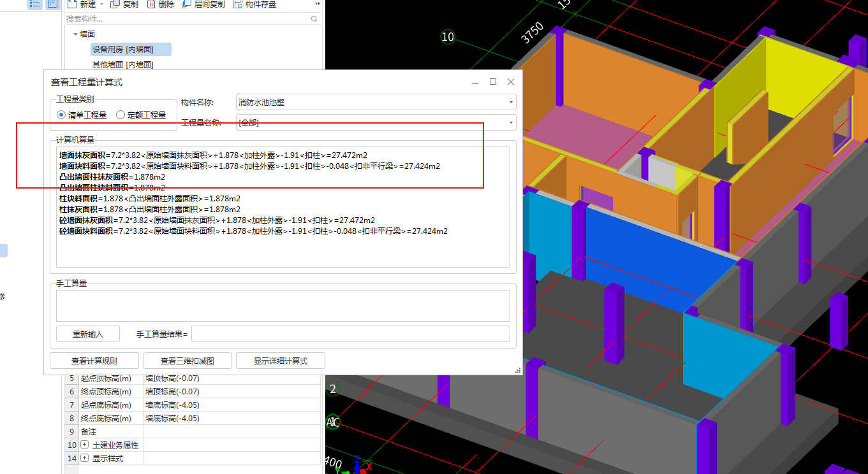Screen dimensions: 868x474
Task: Maximize the 查看工程量计算式 dialog
Action: coord(492,82)
